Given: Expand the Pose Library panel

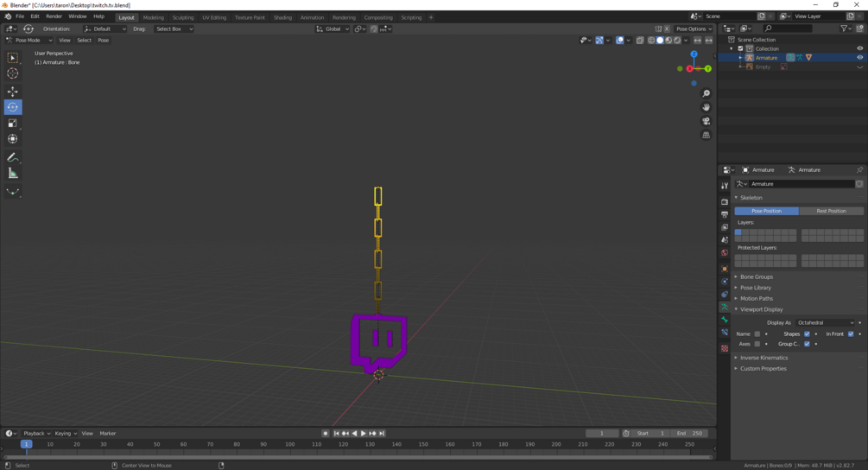Looking at the screenshot, I should [x=756, y=288].
